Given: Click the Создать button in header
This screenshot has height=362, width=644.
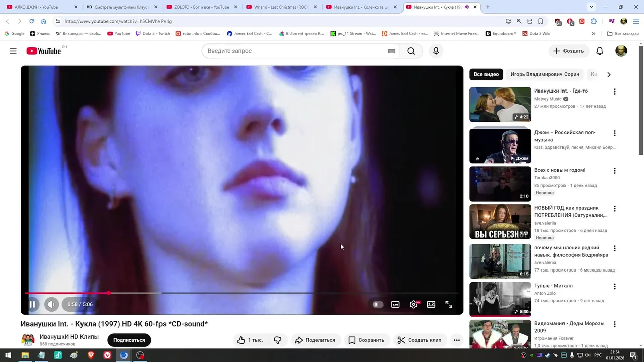Looking at the screenshot, I should (x=569, y=51).
